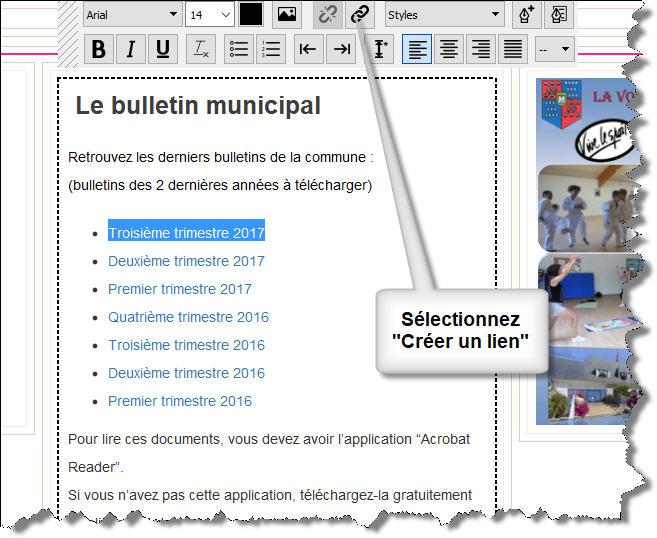Click the Deuxième trimestre 2017 link
Screen dimensions: 657x538
point(186,261)
